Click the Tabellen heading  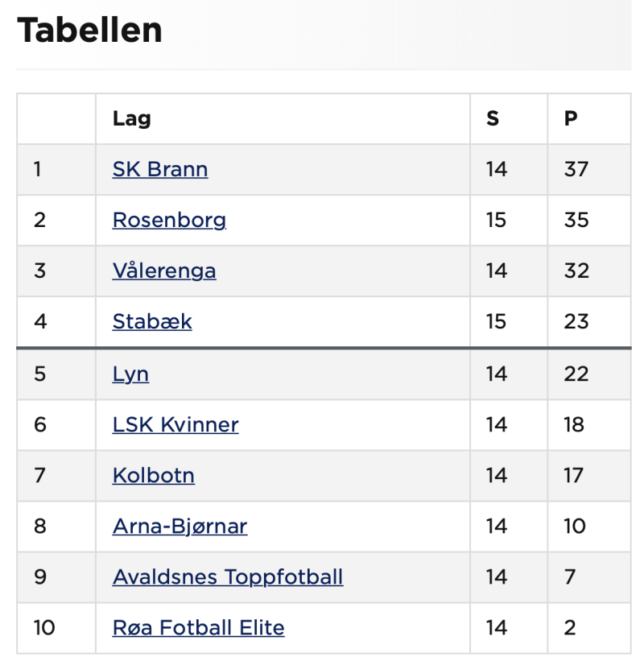pos(89,31)
